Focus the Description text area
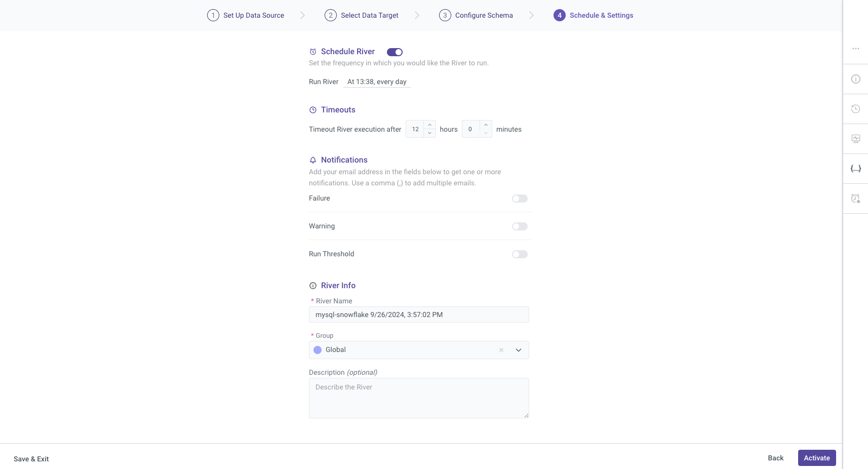Screen dimensions: 868x469 [x=419, y=398]
